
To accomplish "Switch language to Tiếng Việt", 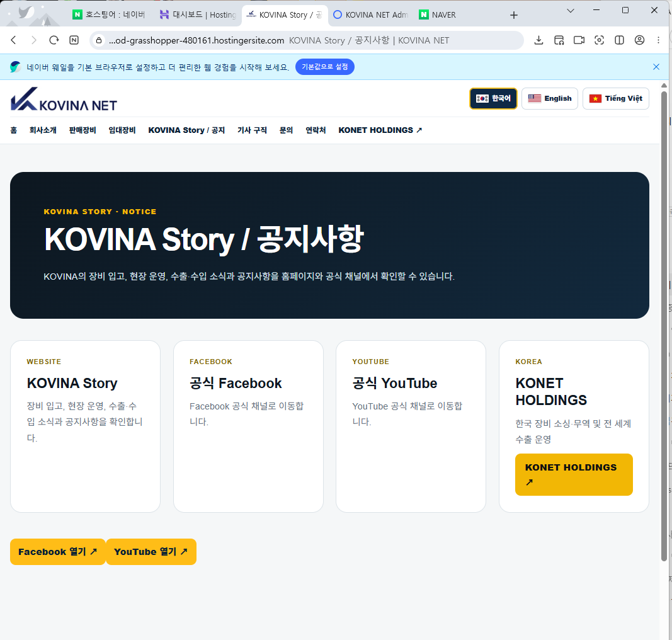I will pos(616,99).
